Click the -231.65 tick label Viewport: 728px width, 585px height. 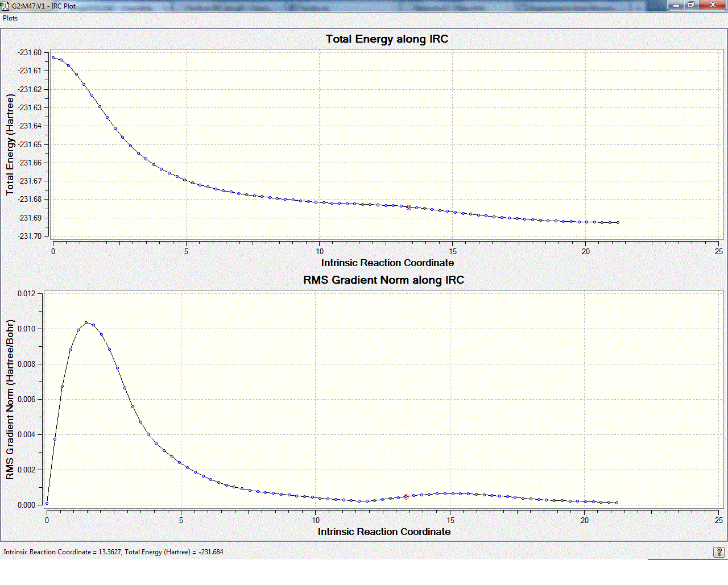[x=30, y=144]
